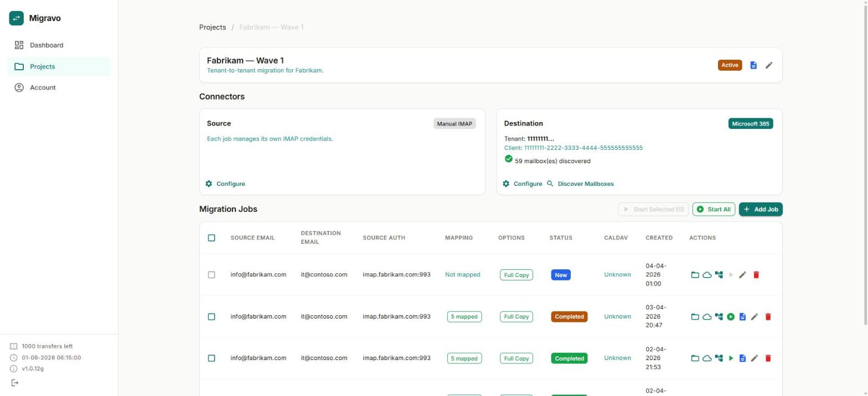Screen dimensions: 868x396
Task: Click the Projects breadcrumb link
Action: [x=213, y=27]
